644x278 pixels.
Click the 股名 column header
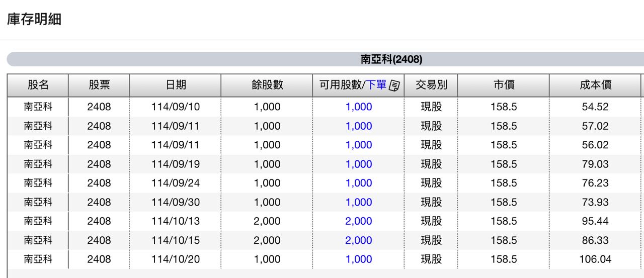38,85
